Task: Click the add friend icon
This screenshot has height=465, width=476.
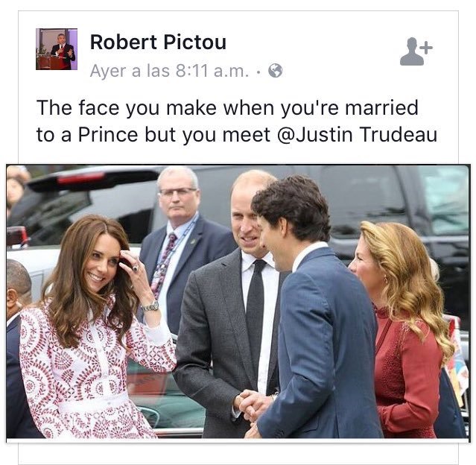Action: pos(416,51)
